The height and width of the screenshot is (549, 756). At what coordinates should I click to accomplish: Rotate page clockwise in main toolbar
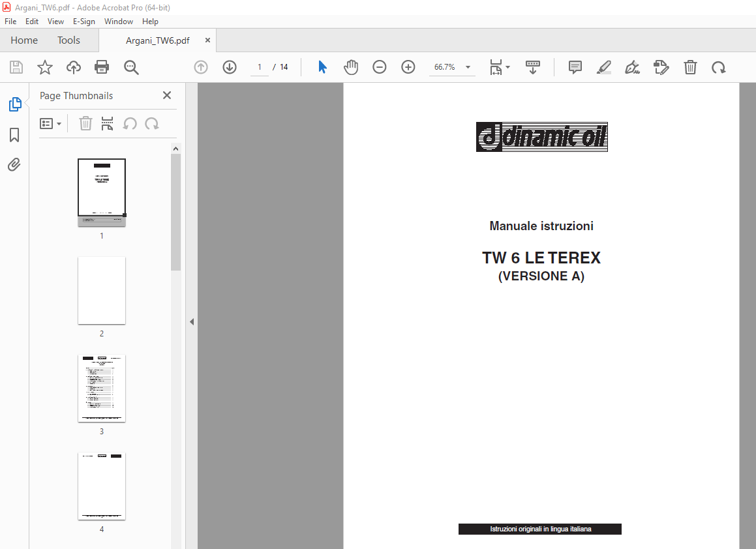(718, 67)
